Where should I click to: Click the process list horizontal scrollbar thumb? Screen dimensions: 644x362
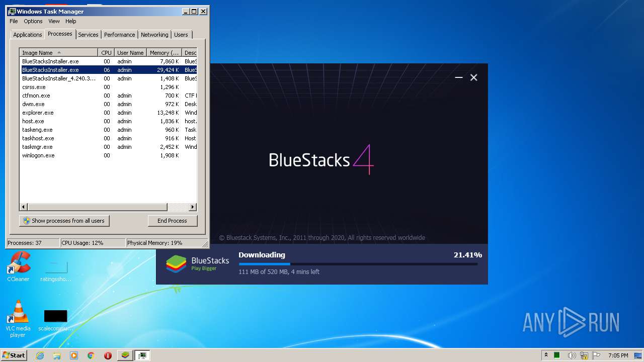pyautogui.click(x=97, y=207)
